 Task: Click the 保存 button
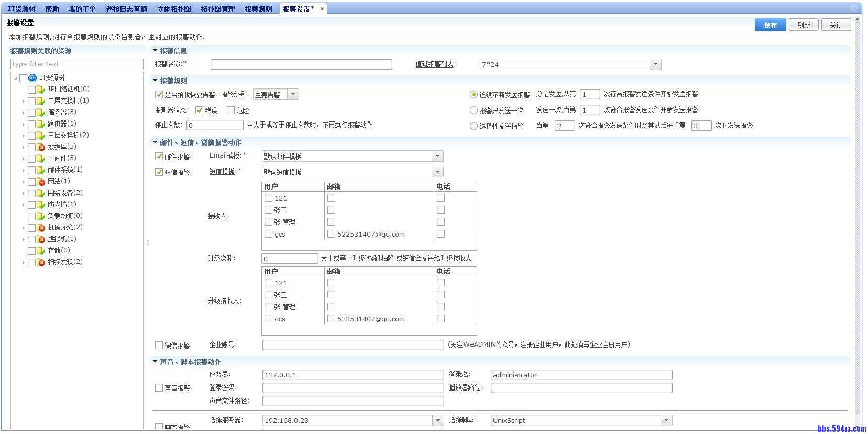click(770, 25)
